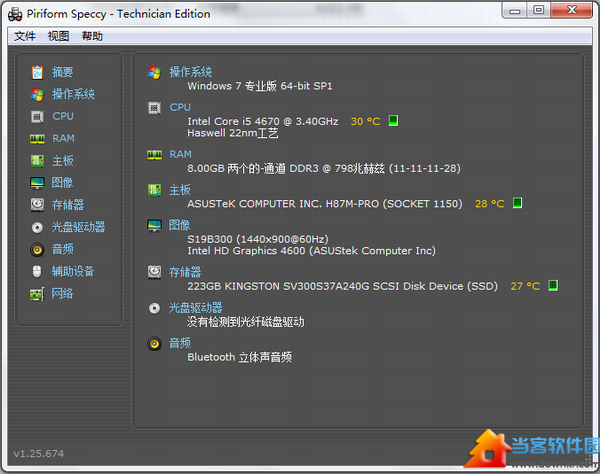Click the green CPU temperature indicator icon

coord(393,121)
